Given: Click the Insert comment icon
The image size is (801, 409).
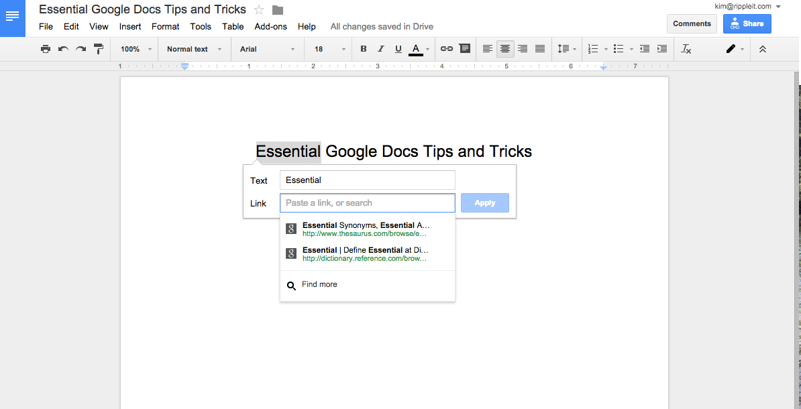Looking at the screenshot, I should pos(464,49).
